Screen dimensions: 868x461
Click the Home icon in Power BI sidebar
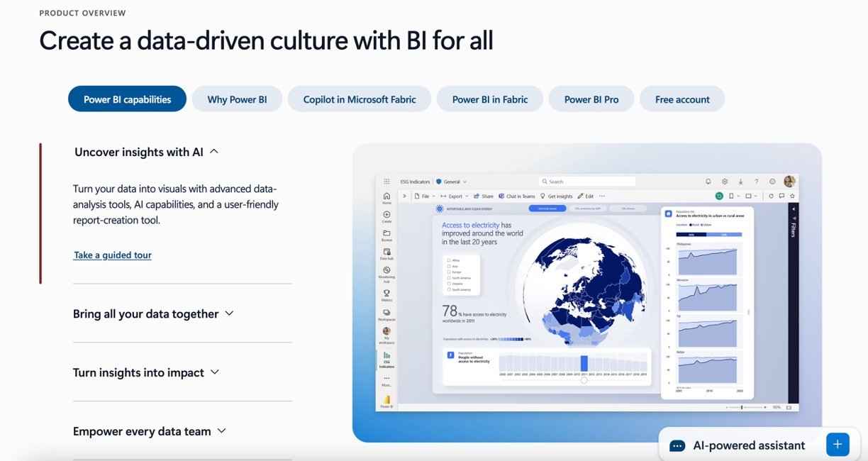pyautogui.click(x=386, y=196)
